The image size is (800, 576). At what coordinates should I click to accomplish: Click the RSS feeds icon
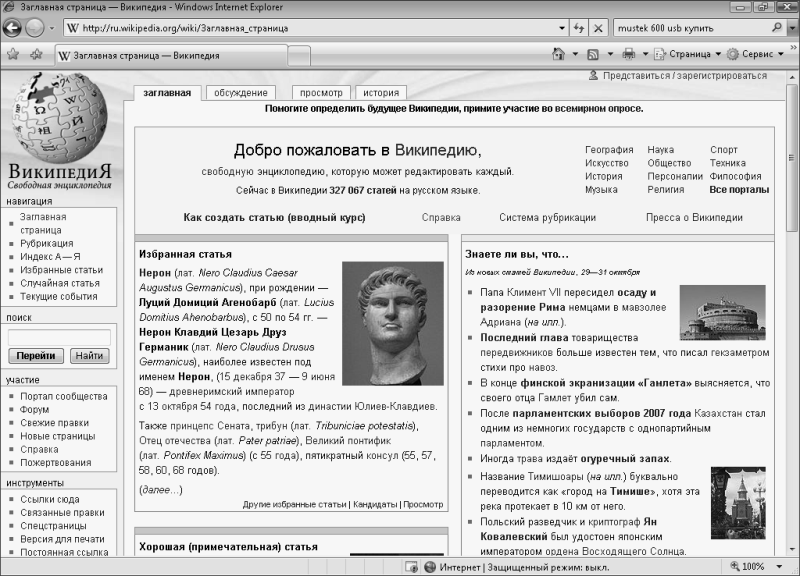pyautogui.click(x=593, y=54)
